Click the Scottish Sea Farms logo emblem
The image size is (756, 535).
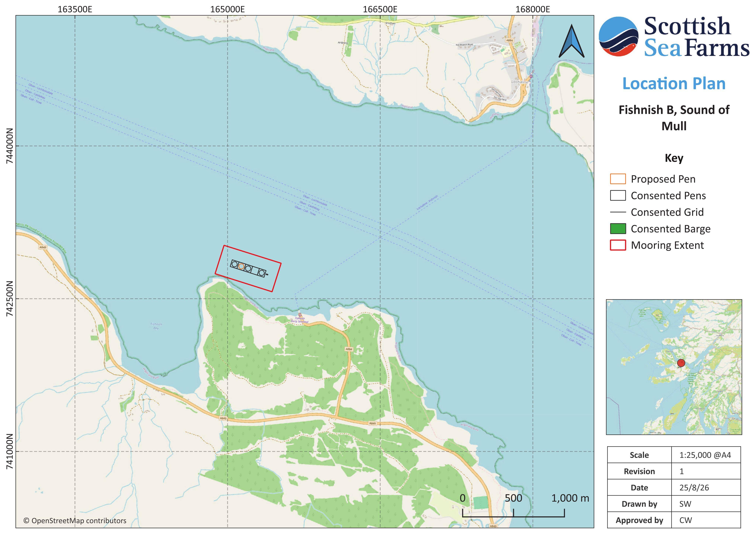[619, 37]
